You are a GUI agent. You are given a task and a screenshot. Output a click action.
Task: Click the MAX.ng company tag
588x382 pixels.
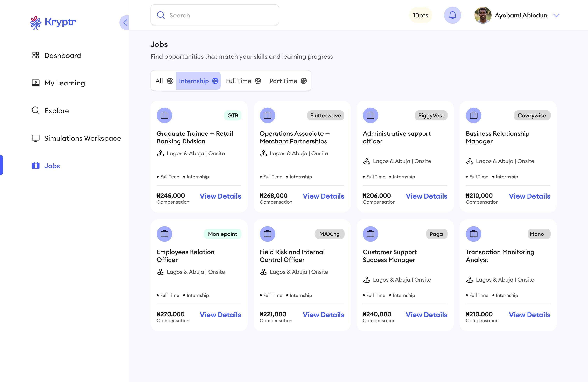click(329, 234)
